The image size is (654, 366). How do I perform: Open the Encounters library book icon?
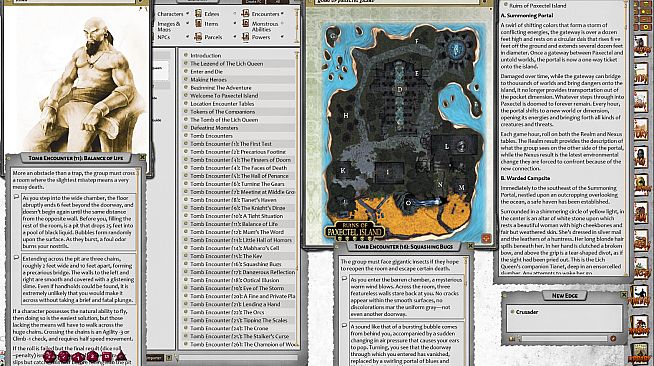(246, 14)
